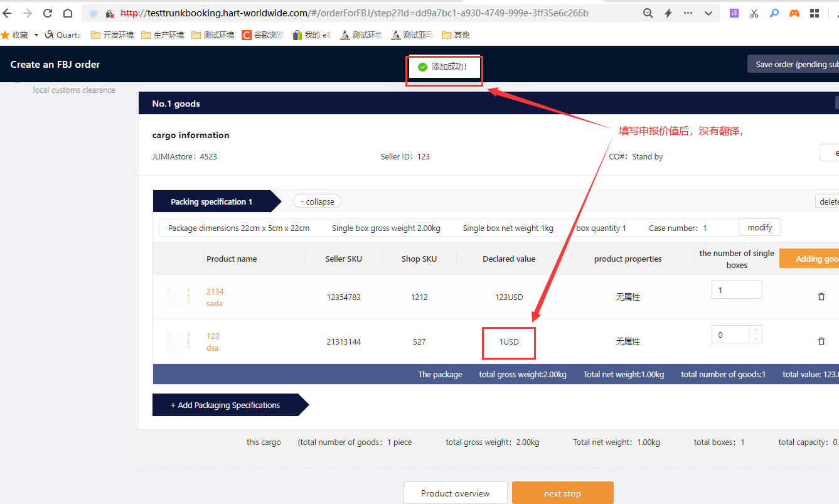
Task: Click the orange next stop button
Action: (x=562, y=493)
